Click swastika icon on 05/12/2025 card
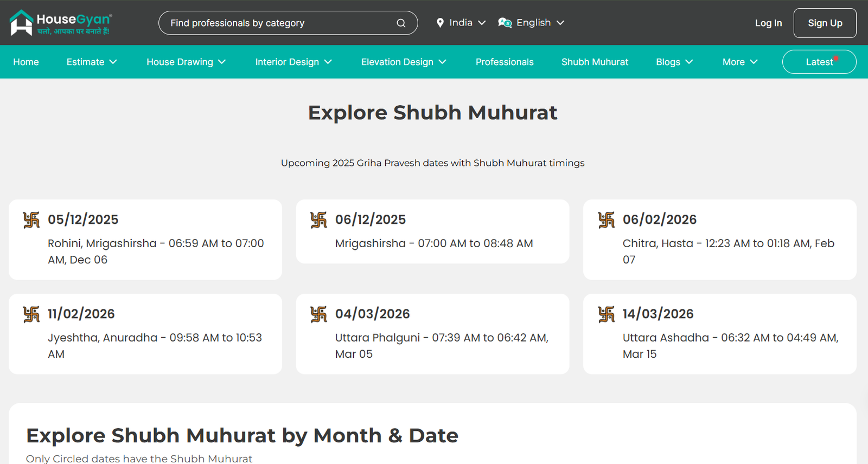The image size is (868, 464). pos(31,220)
